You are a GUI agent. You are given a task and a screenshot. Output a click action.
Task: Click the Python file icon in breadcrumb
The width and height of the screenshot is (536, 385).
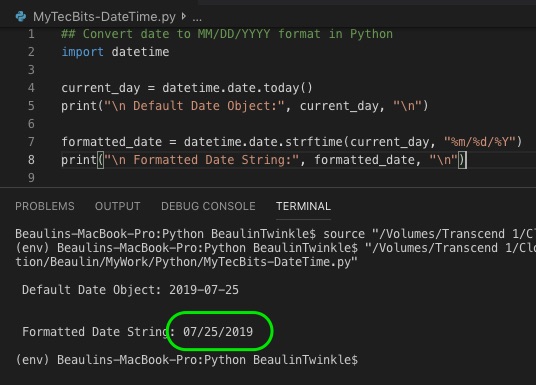pyautogui.click(x=21, y=16)
